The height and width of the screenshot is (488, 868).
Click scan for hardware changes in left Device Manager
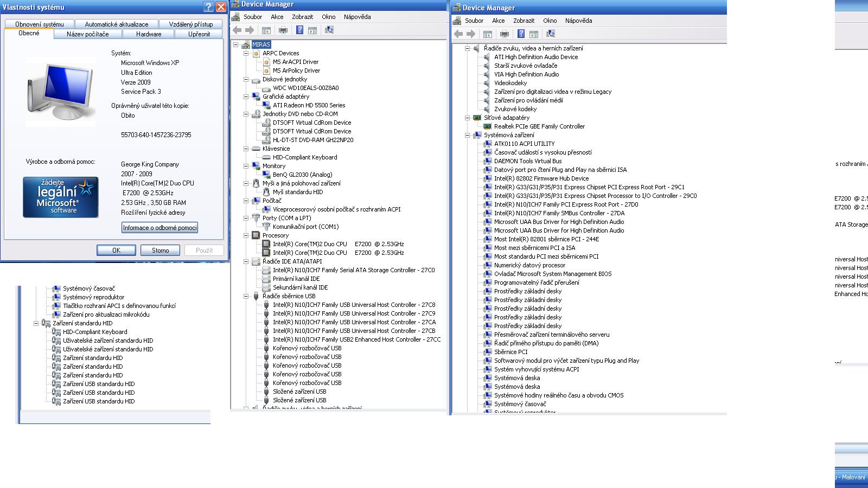329,30
